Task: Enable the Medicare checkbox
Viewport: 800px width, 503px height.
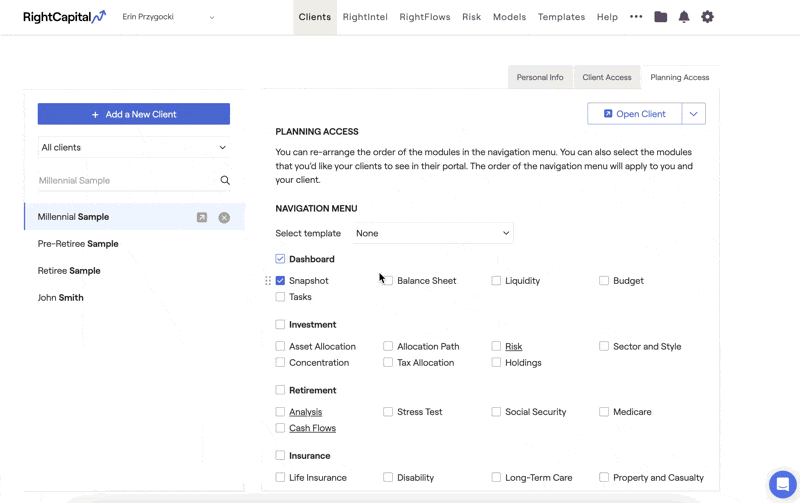Action: [x=604, y=412]
